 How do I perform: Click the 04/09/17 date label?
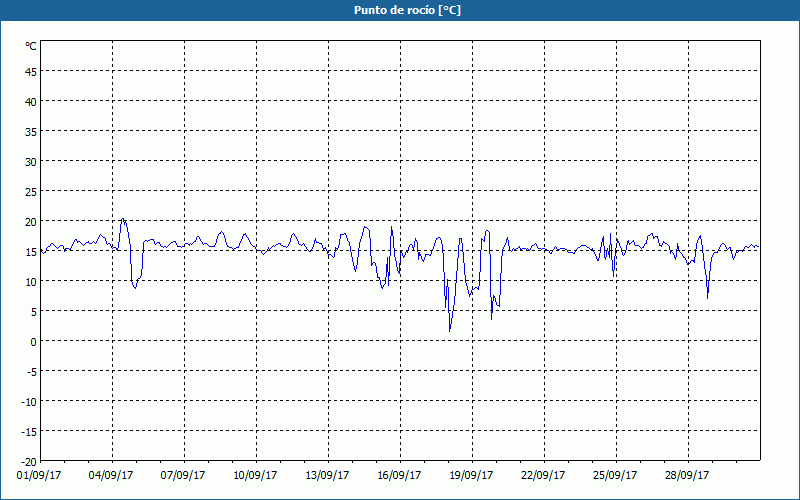click(x=111, y=475)
